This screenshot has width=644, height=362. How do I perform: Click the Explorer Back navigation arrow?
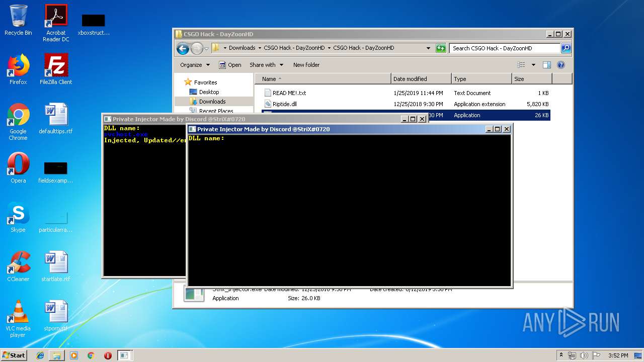click(183, 48)
